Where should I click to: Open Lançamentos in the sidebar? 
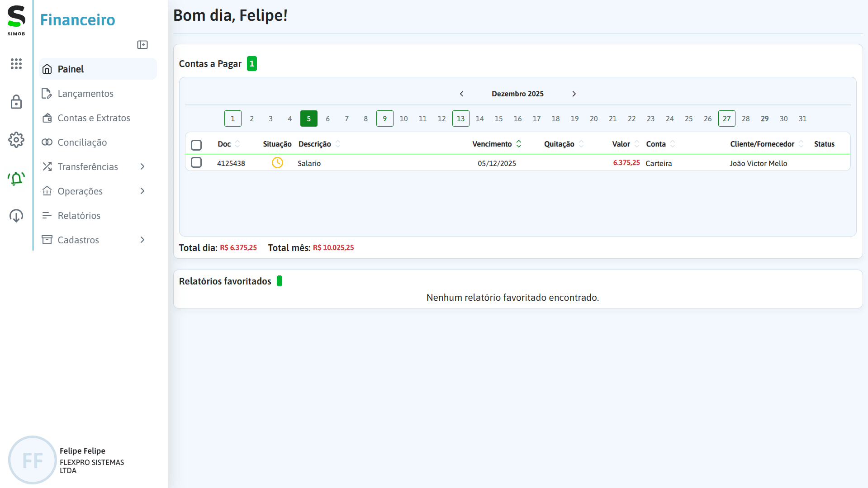coord(85,93)
